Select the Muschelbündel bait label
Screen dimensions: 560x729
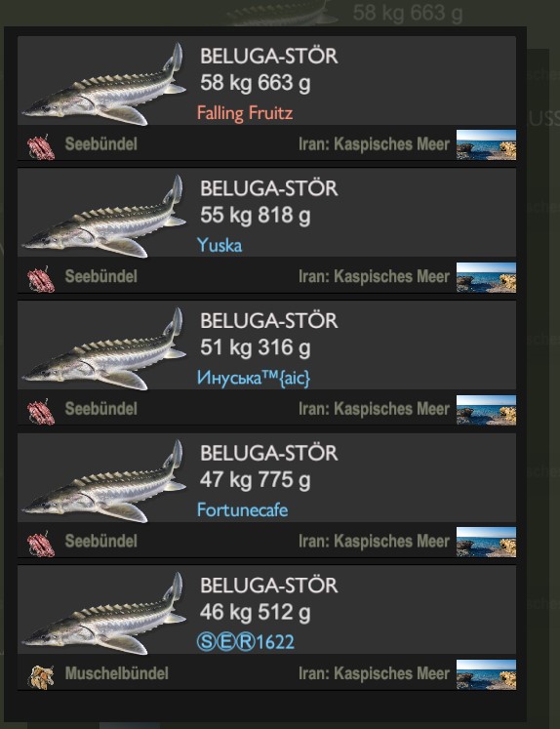click(117, 673)
